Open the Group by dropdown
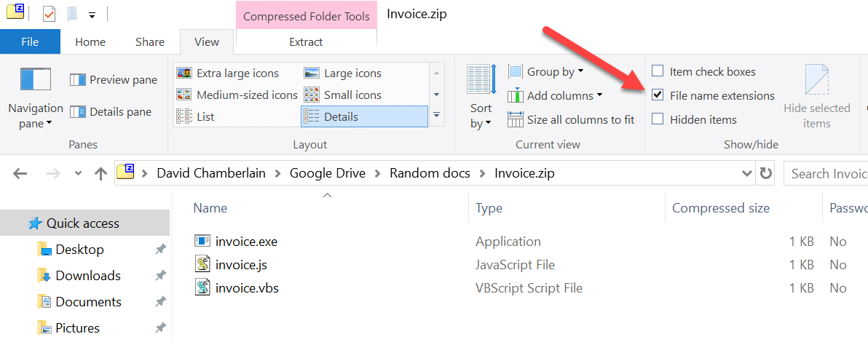This screenshot has width=868, height=342. tap(546, 71)
